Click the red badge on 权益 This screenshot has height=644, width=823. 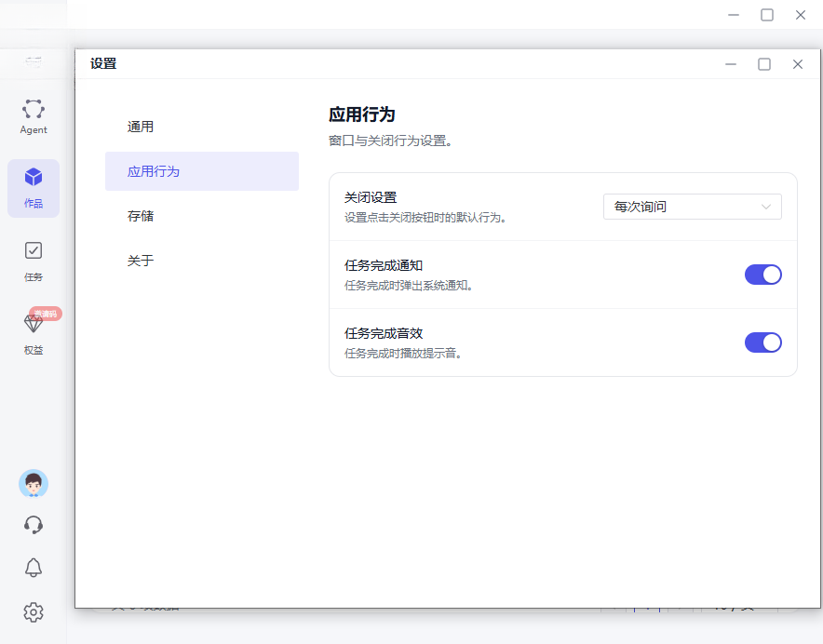(46, 314)
